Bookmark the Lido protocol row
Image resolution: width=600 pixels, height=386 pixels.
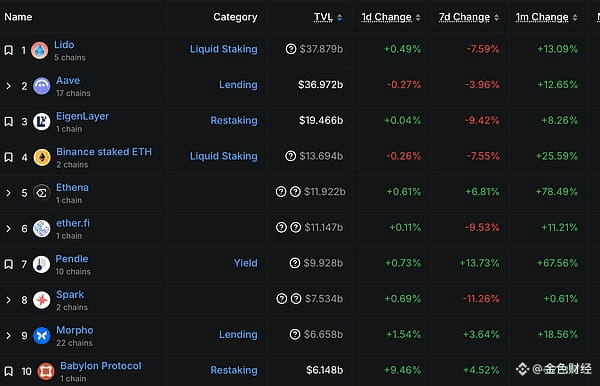tap(8, 50)
